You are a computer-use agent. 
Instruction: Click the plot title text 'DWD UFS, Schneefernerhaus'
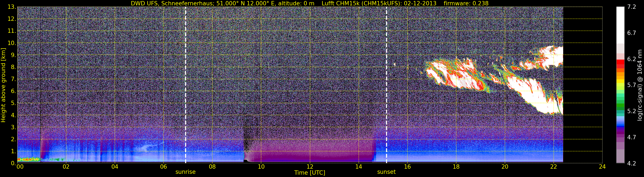click(x=172, y=3)
